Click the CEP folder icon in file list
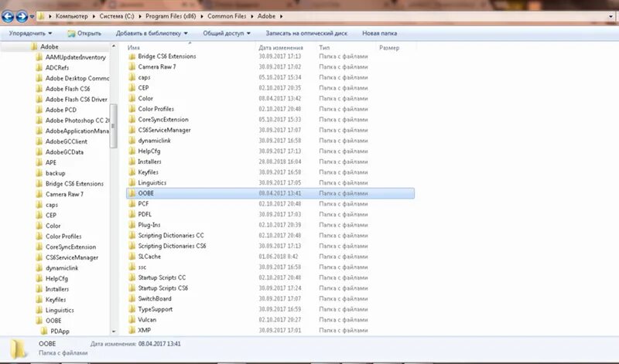 point(132,88)
